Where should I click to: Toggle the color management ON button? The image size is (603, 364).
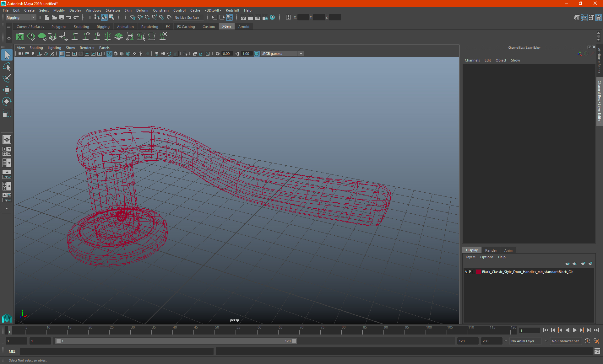257,54
